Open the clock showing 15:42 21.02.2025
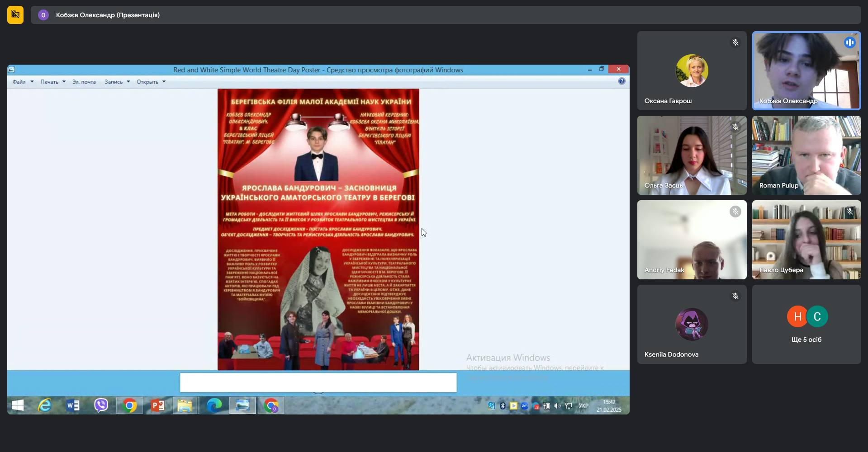This screenshot has height=452, width=868. click(609, 406)
